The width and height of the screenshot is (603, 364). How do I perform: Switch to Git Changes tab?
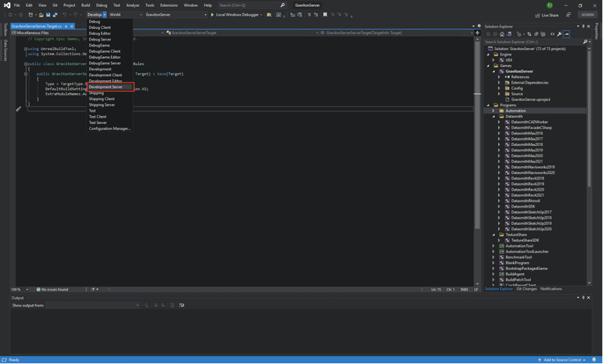[526, 289]
